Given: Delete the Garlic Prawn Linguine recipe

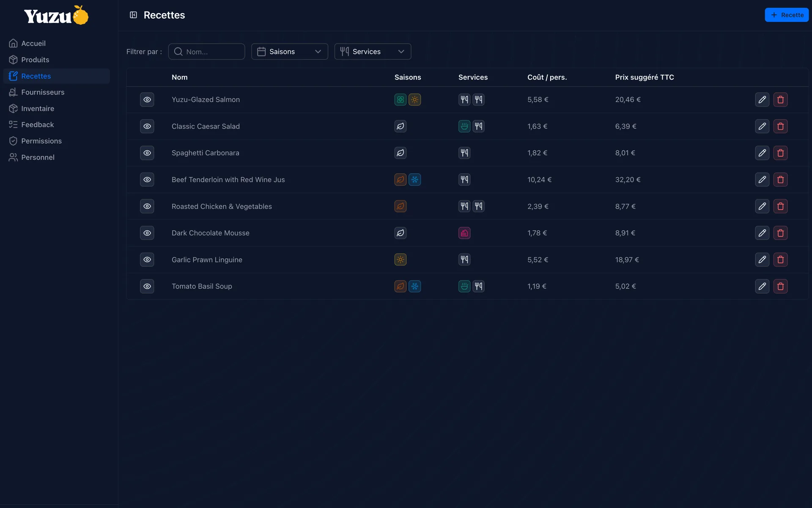Looking at the screenshot, I should tap(780, 260).
